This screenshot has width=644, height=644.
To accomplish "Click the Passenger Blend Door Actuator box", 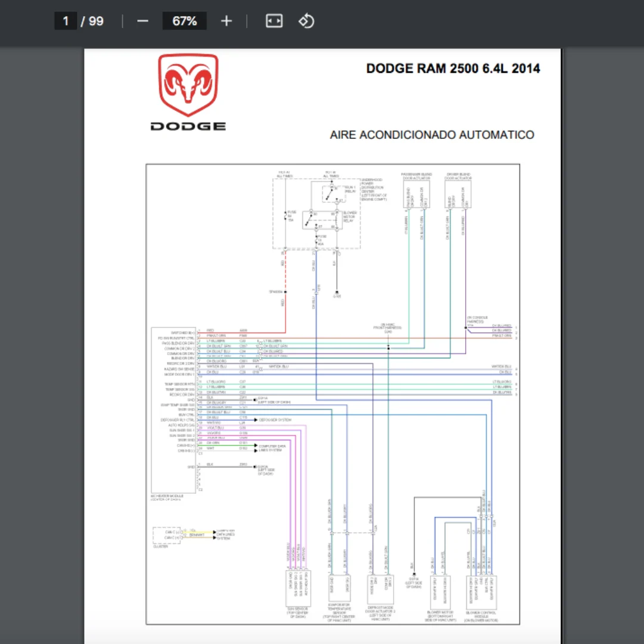I will click(416, 194).
